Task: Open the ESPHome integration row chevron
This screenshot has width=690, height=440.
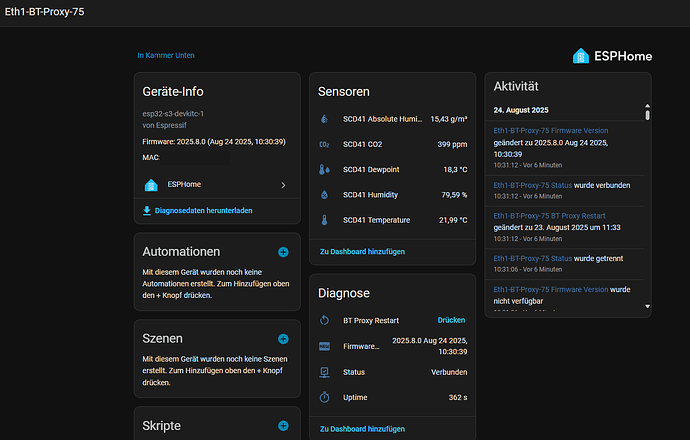Action: click(283, 185)
